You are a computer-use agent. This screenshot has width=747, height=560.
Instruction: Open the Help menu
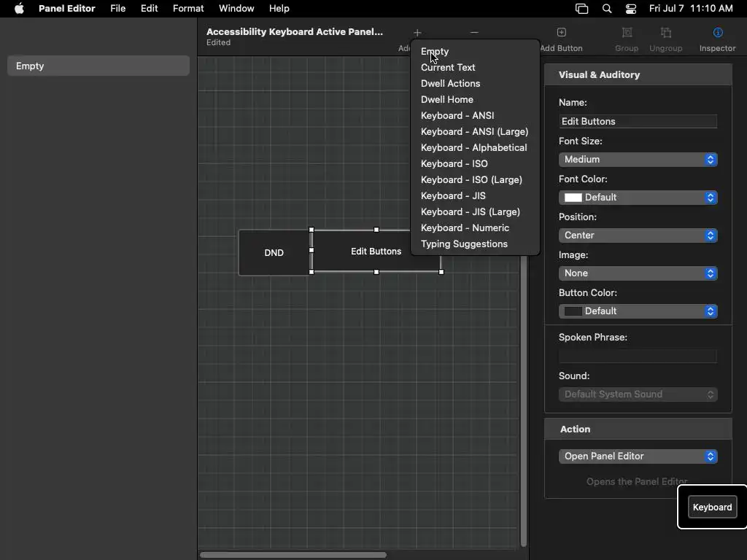pyautogui.click(x=279, y=9)
